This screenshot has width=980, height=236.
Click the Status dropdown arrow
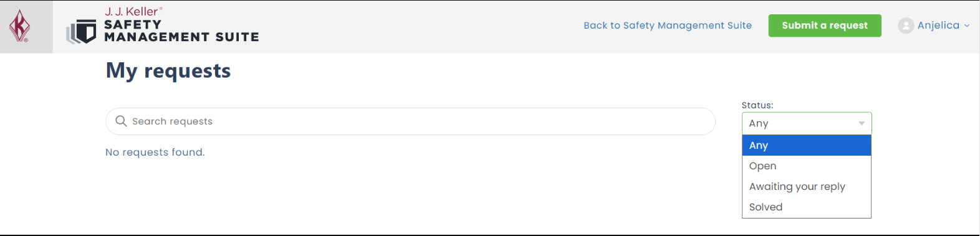pyautogui.click(x=862, y=123)
